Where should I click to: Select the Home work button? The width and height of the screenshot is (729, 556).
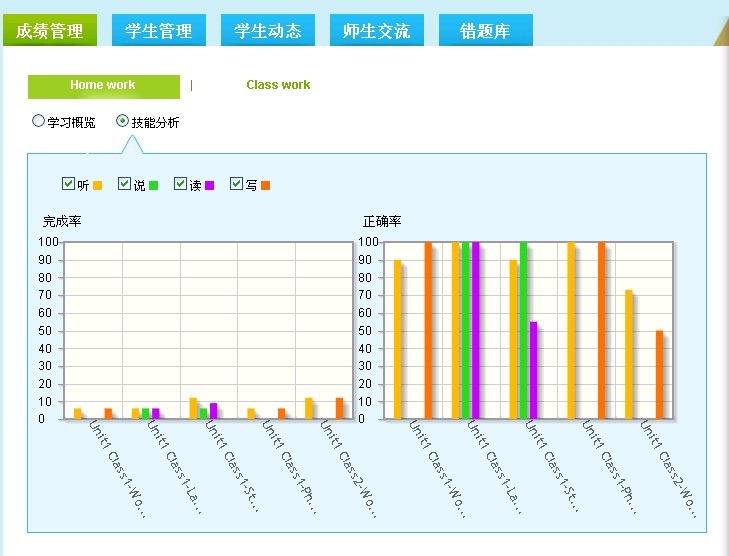tap(103, 86)
